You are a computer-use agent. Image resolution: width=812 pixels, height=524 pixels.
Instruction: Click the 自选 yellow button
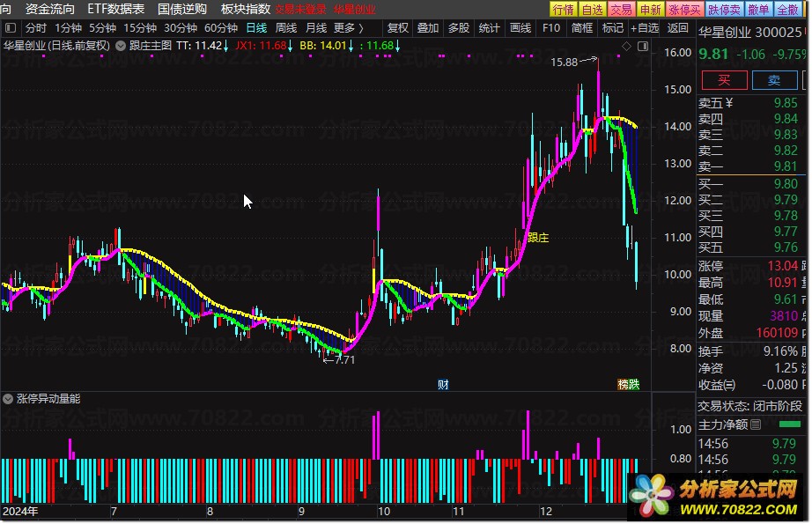592,10
